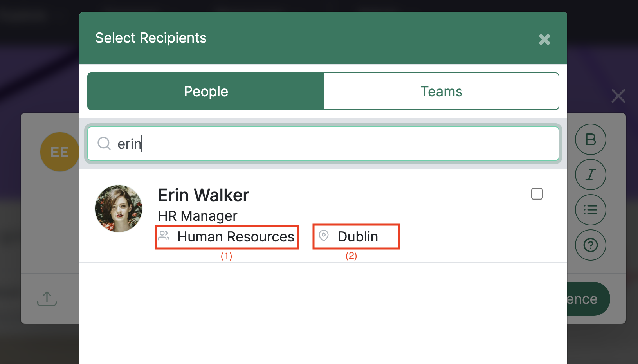Image resolution: width=638 pixels, height=364 pixels.
Task: Open Erin Walker's profile photo
Action: coord(119,209)
